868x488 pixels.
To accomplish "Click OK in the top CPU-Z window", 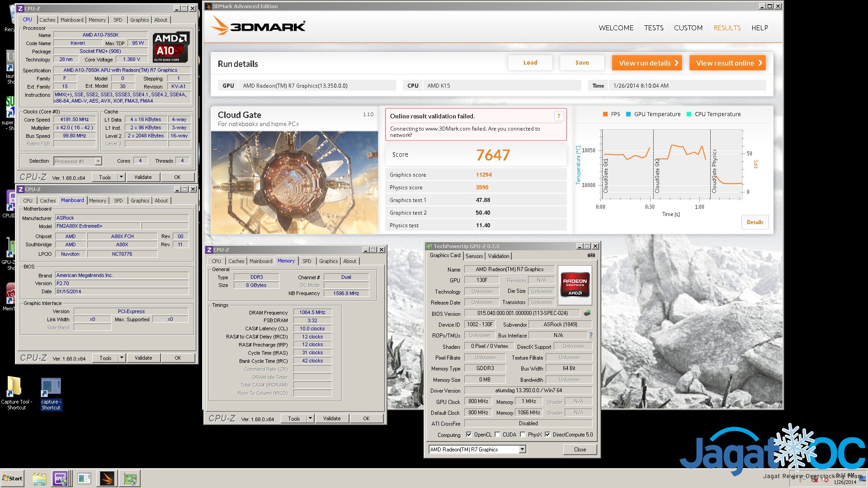I will [177, 177].
